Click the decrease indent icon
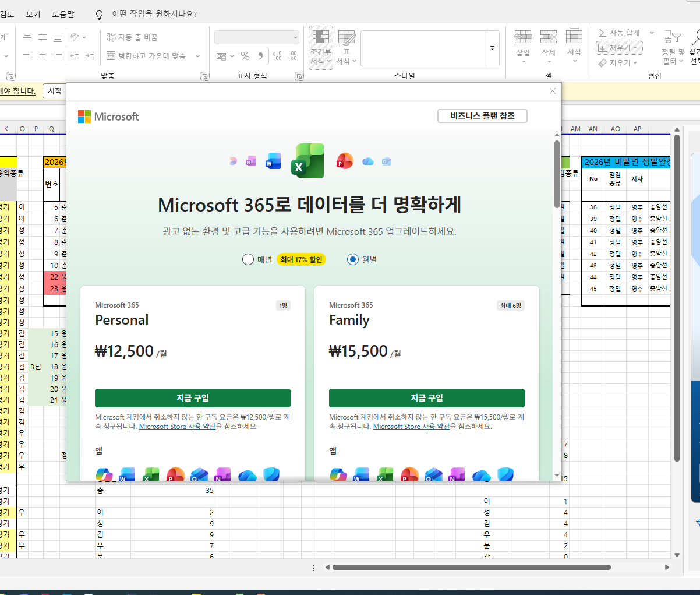This screenshot has width=700, height=595. (75, 56)
